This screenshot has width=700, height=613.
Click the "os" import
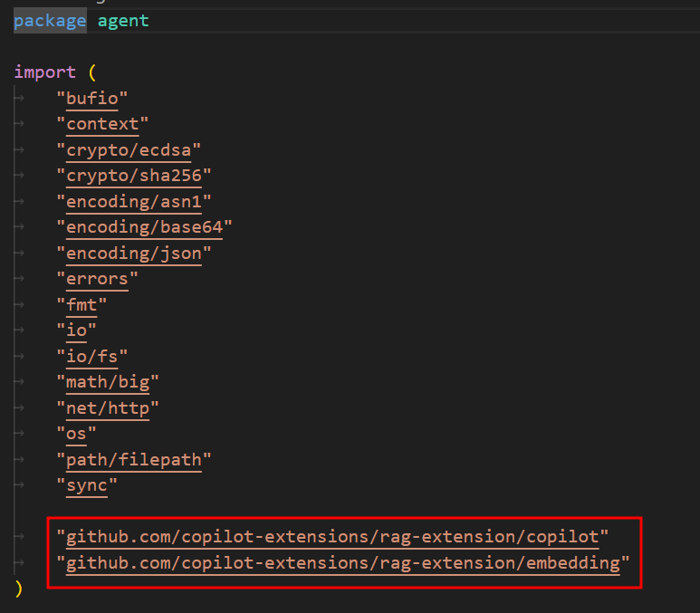[x=76, y=434]
